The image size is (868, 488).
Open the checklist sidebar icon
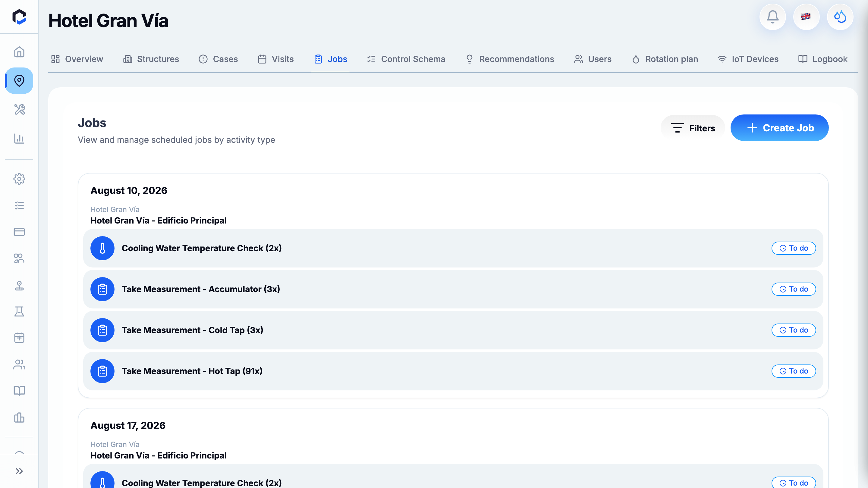[19, 205]
